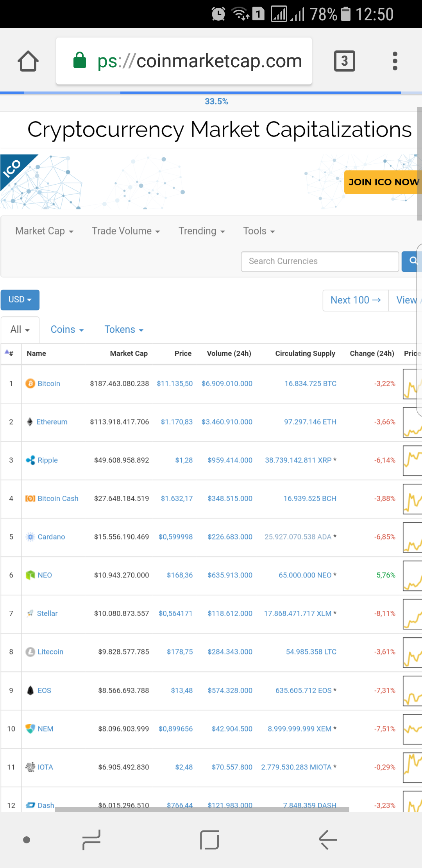Tap the browser home icon
This screenshot has width=422, height=868.
28,61
